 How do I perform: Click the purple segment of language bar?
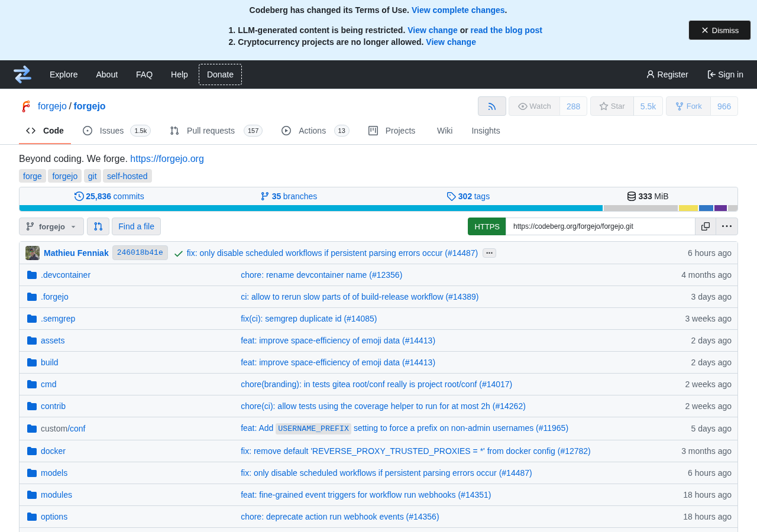pyautogui.click(x=720, y=208)
